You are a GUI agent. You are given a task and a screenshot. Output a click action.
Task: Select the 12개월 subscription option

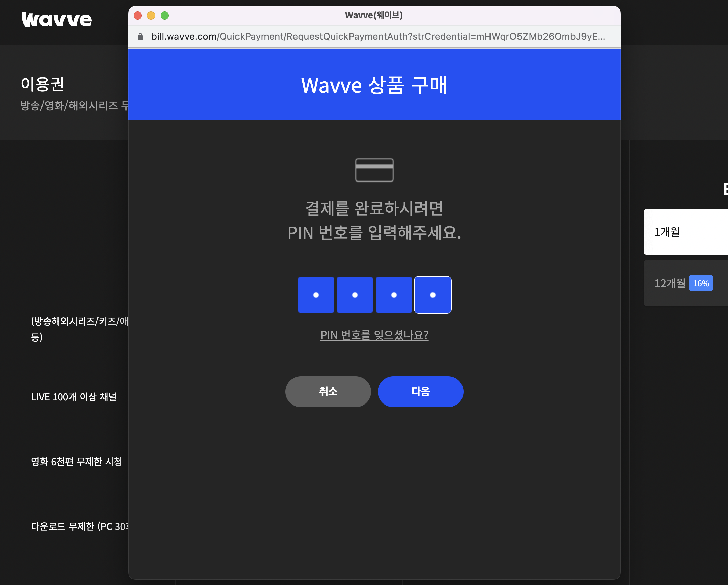[x=670, y=283]
